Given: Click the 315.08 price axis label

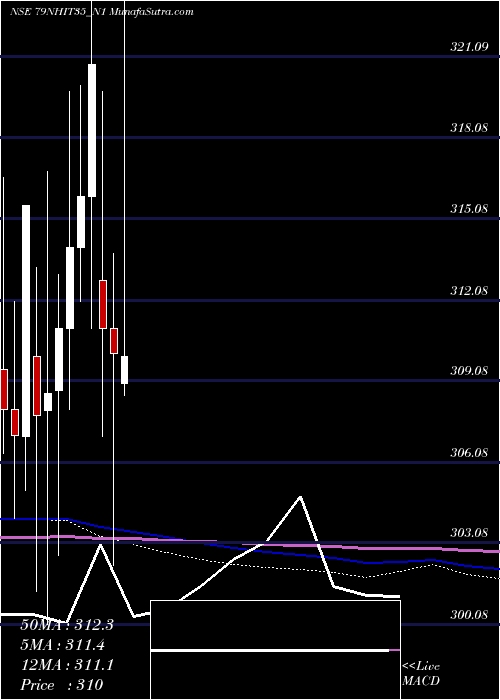Looking at the screenshot, I should click(x=469, y=208).
